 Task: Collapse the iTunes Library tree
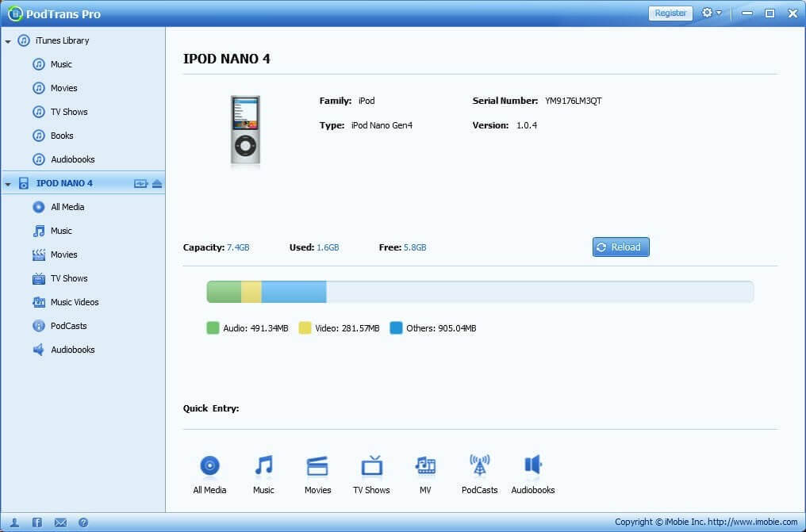(x=8, y=41)
